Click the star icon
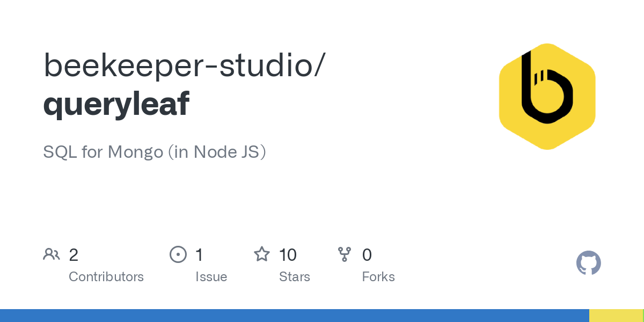 tap(262, 254)
